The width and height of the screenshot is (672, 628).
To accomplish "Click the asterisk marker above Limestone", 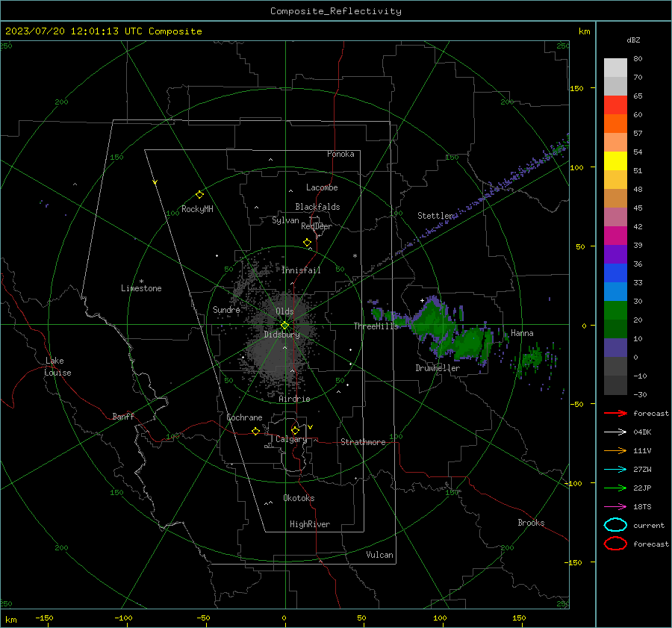I will pyautogui.click(x=141, y=282).
